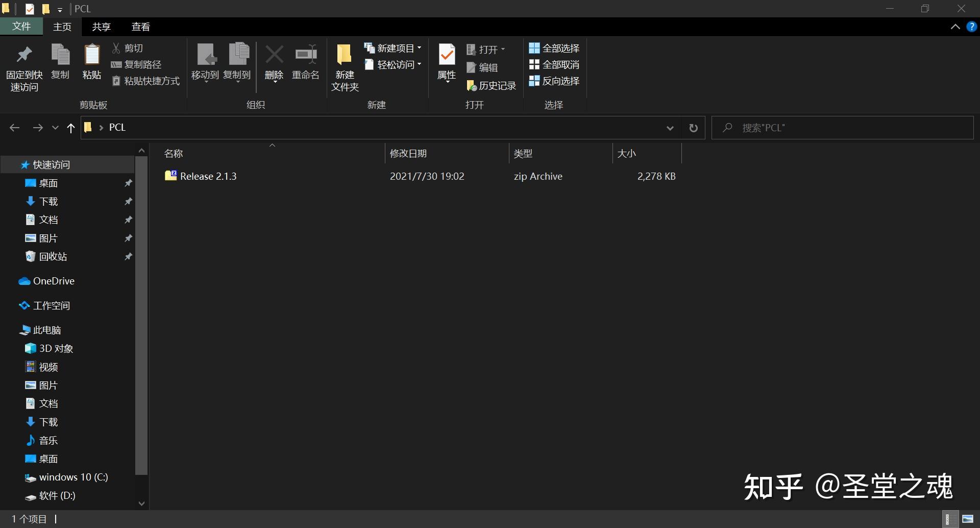Click the Delete (删除) X icon
Screen dimensions: 980x528
[x=274, y=55]
